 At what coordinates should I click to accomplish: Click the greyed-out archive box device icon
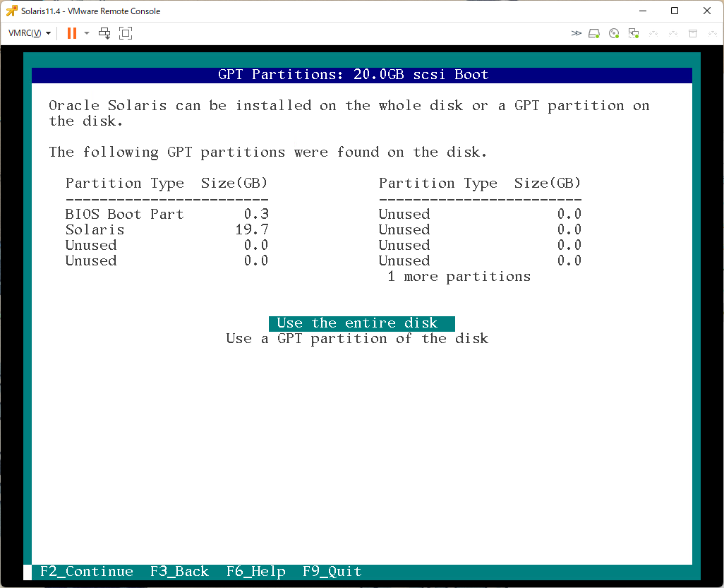(693, 33)
